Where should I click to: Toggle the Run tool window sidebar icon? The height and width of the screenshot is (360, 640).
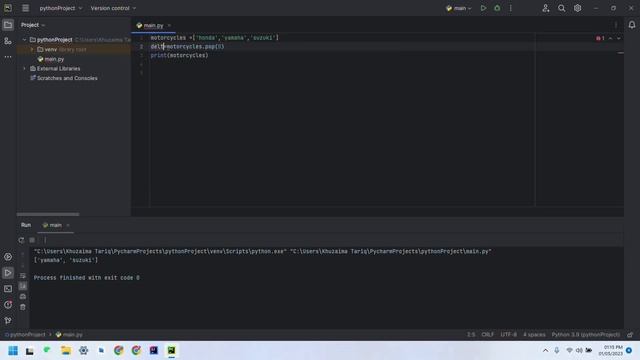click(x=8, y=273)
